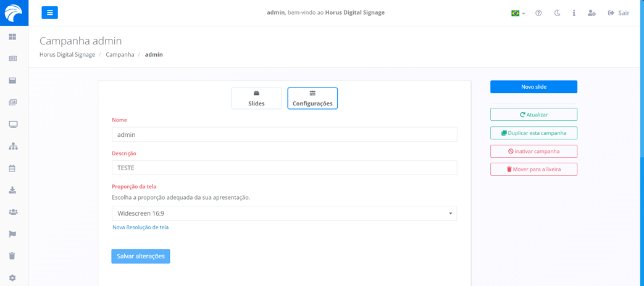Open the monitor/screens icon in sidebar
This screenshot has width=644, height=286.
pos(12,125)
